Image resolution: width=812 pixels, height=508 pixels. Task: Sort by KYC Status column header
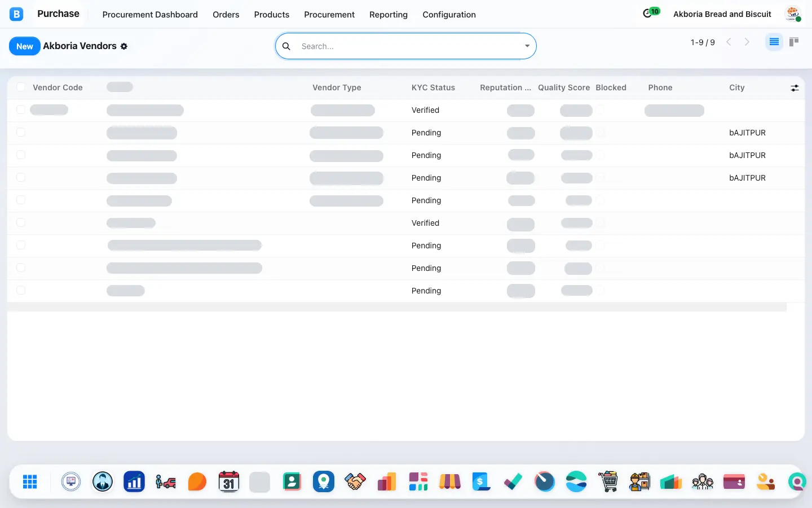[433, 87]
